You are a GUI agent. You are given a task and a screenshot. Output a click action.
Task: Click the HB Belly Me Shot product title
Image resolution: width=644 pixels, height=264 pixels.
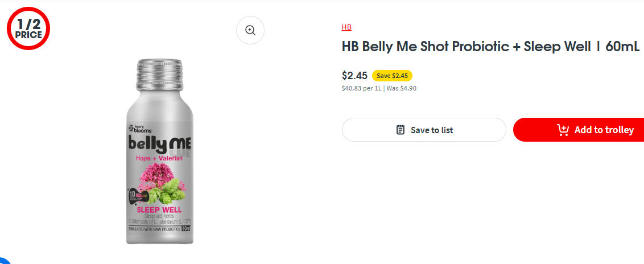pyautogui.click(x=490, y=47)
